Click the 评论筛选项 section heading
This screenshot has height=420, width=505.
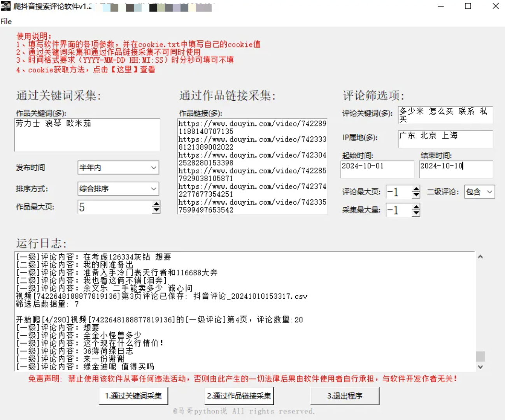373,95
